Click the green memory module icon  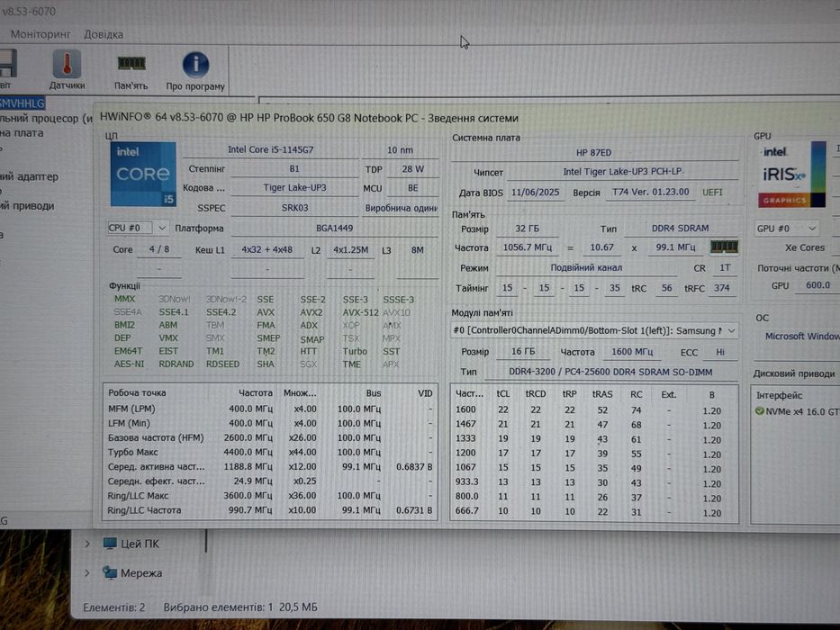point(724,247)
